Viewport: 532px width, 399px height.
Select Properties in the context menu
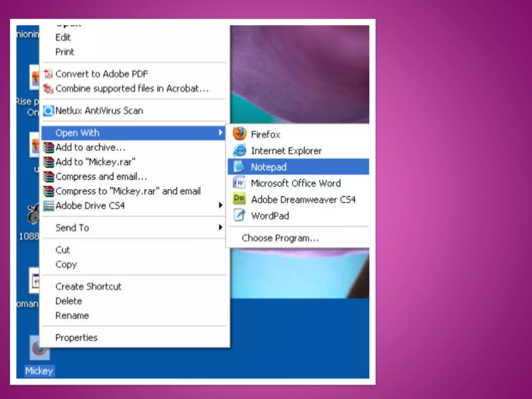(76, 337)
